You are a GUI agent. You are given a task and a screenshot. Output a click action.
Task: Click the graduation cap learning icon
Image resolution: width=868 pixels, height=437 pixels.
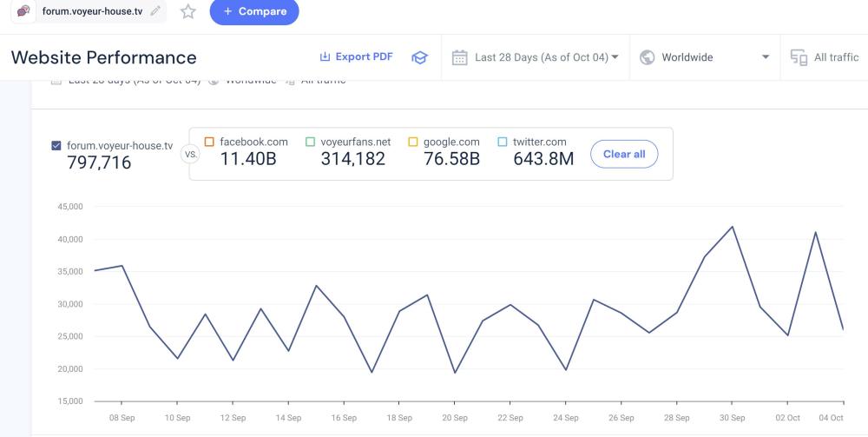point(419,57)
